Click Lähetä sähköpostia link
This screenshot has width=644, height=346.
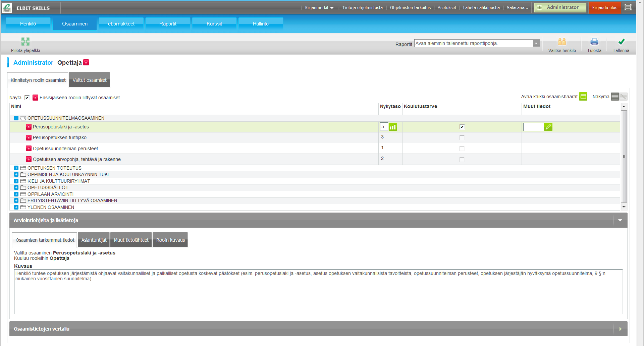coord(481,8)
